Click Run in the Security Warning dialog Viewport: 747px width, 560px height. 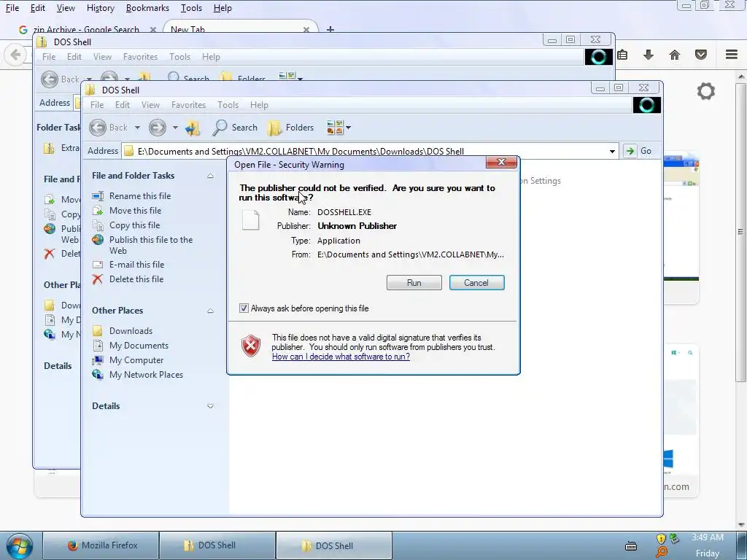pos(414,282)
